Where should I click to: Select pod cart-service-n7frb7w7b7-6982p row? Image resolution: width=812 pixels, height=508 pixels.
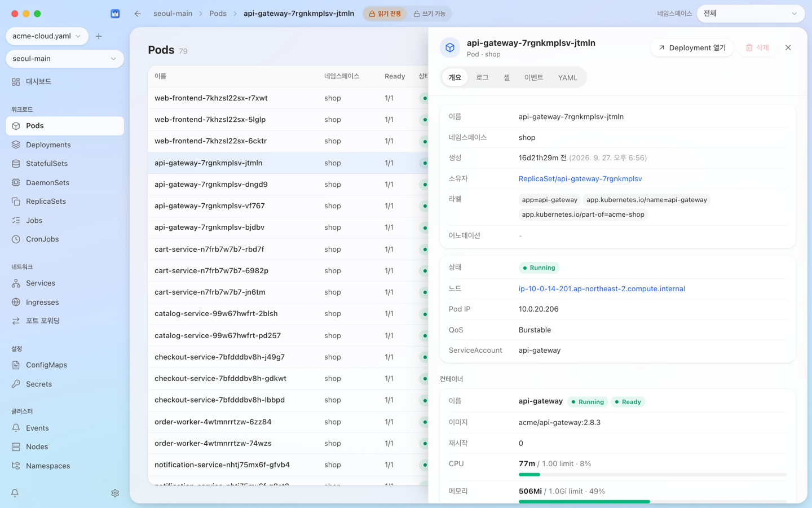click(x=288, y=271)
